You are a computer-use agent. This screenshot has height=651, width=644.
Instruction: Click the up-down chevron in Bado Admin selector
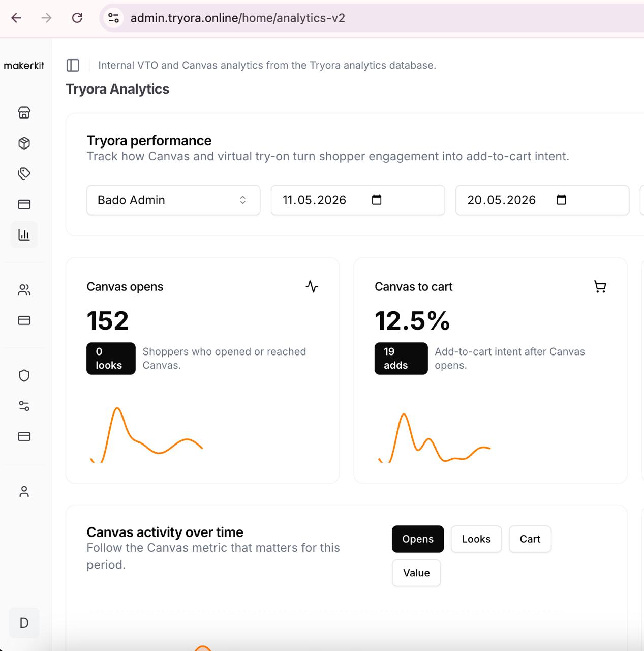tap(243, 200)
